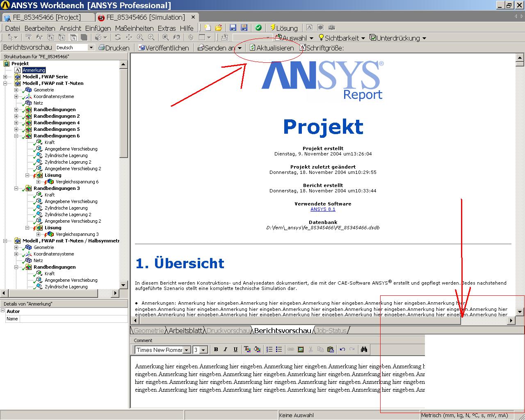Image resolution: width=525 pixels, height=420 pixels.
Task: Open the background fill color icon
Action: pyautogui.click(x=257, y=349)
